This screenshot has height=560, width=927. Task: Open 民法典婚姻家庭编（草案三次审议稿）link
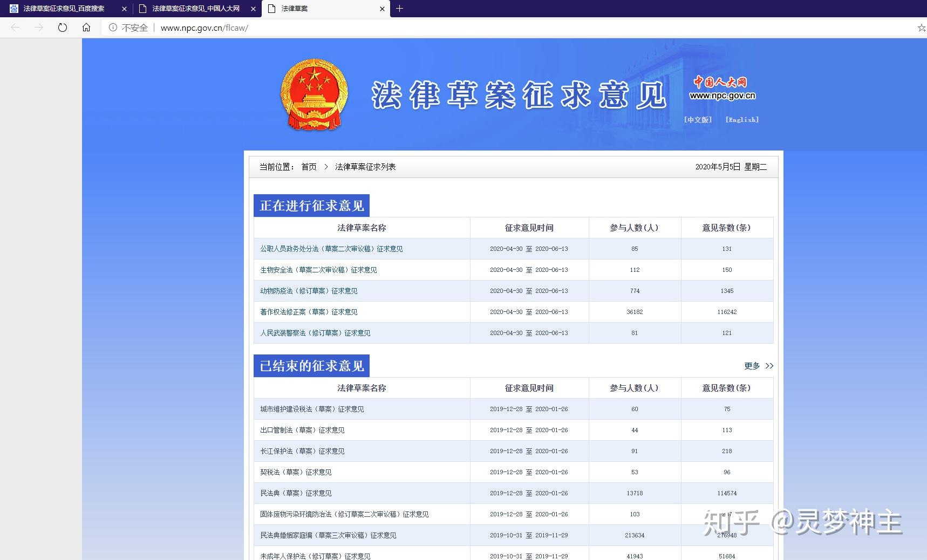point(328,535)
